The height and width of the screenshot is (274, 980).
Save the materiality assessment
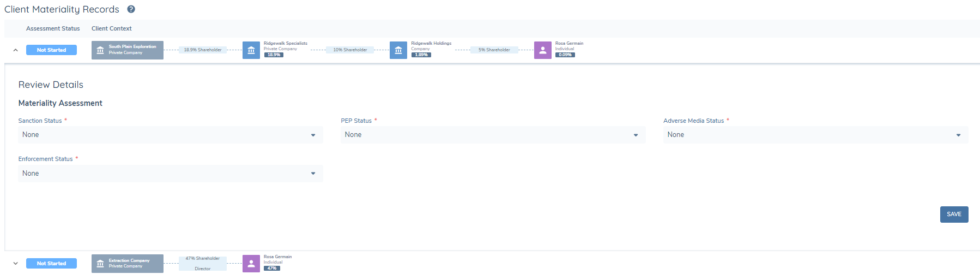954,215
